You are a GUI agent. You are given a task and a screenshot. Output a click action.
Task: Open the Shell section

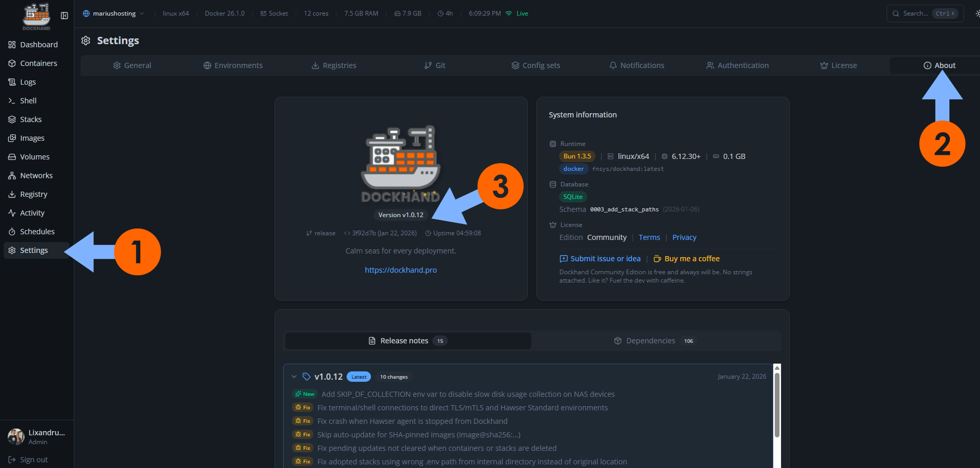tap(28, 100)
